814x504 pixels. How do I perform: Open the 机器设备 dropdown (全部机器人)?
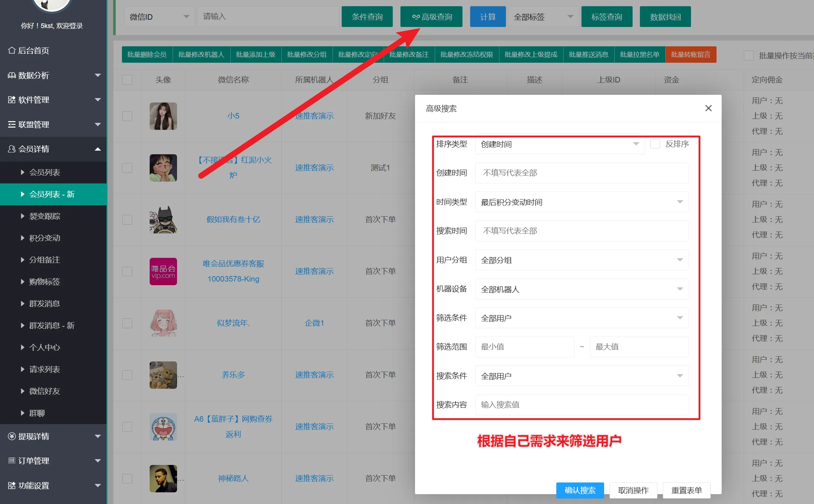582,289
